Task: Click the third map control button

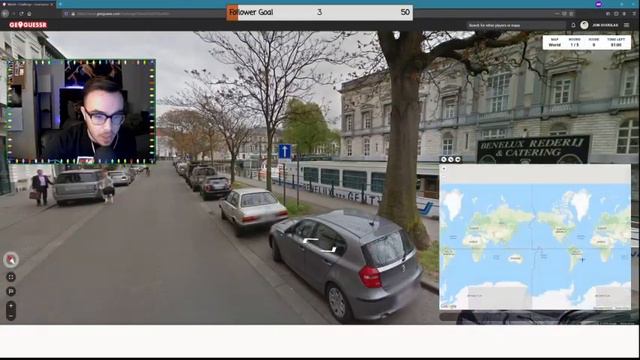Action: [x=458, y=159]
